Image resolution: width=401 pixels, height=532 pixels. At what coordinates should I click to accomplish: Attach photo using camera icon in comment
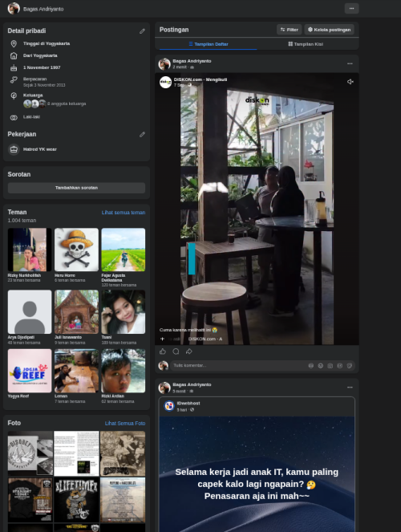[330, 366]
